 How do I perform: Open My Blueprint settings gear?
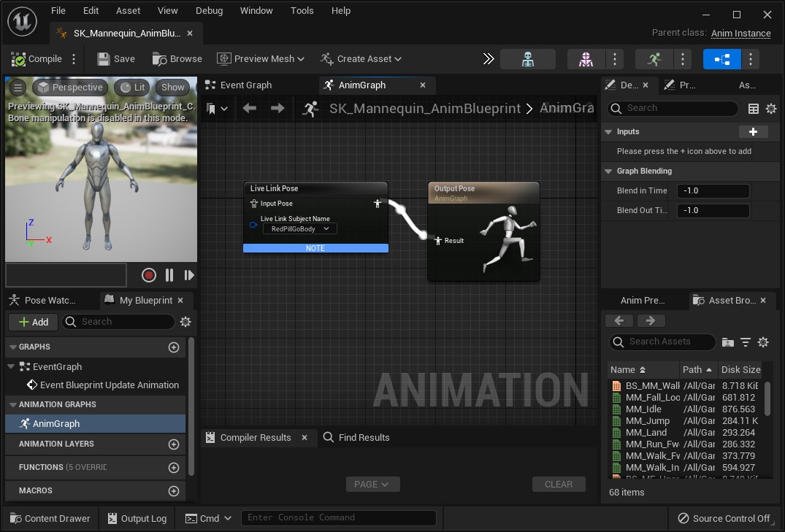(185, 322)
